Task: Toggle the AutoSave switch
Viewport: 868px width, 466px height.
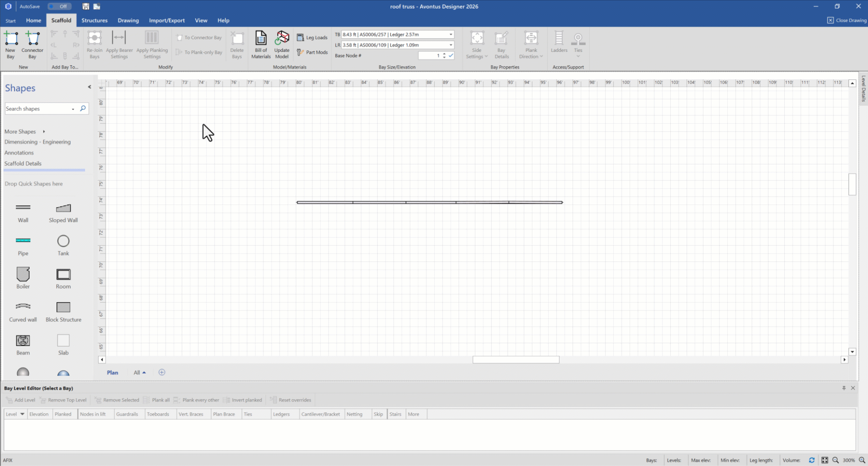Action: pyautogui.click(x=59, y=7)
